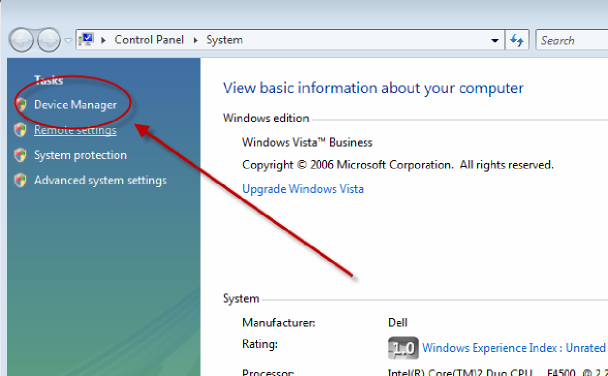Select System in the address breadcrumb
Viewport: 608px width, 376px height.
225,40
